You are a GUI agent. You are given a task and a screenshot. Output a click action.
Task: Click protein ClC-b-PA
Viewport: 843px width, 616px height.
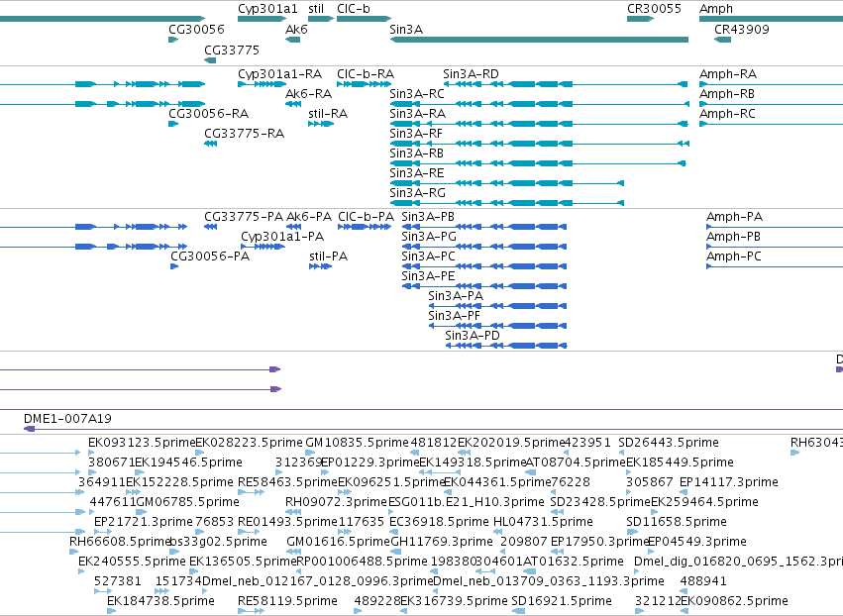tap(367, 217)
